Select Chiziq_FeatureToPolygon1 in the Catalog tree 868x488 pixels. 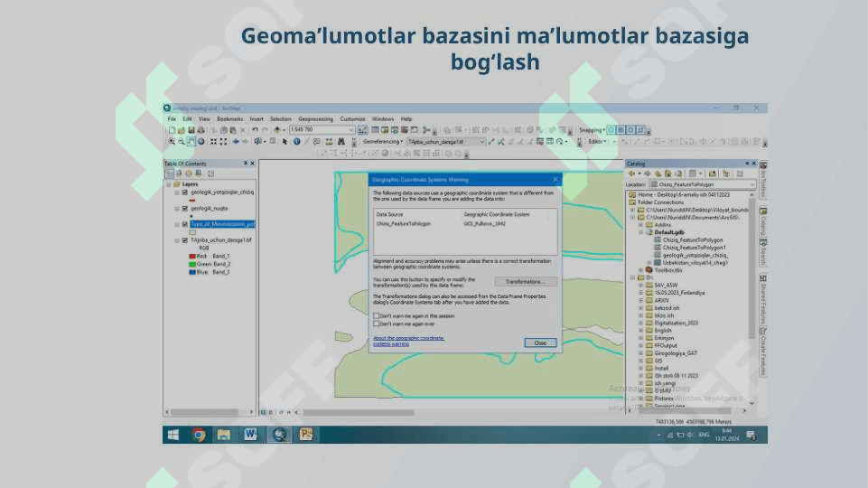(694, 248)
